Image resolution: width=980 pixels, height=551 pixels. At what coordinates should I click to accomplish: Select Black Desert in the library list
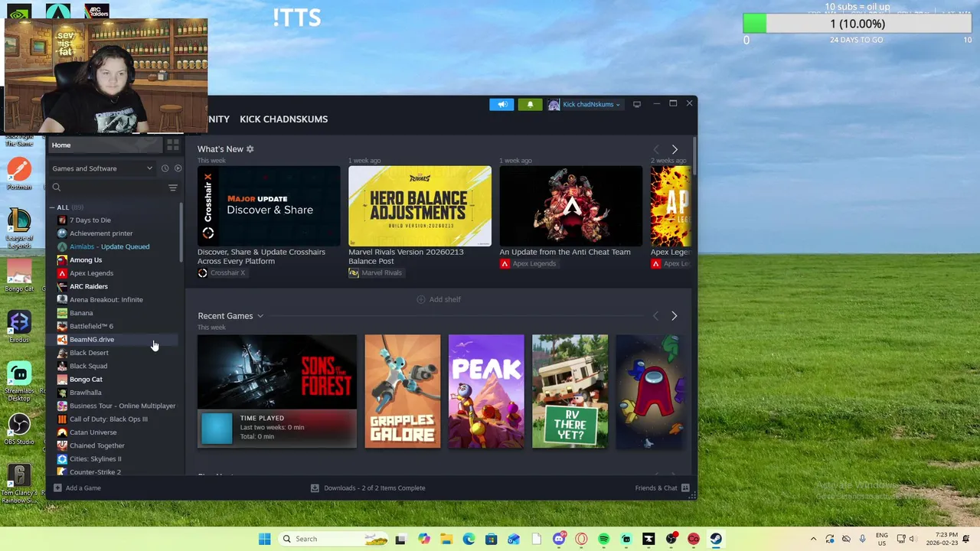(89, 353)
